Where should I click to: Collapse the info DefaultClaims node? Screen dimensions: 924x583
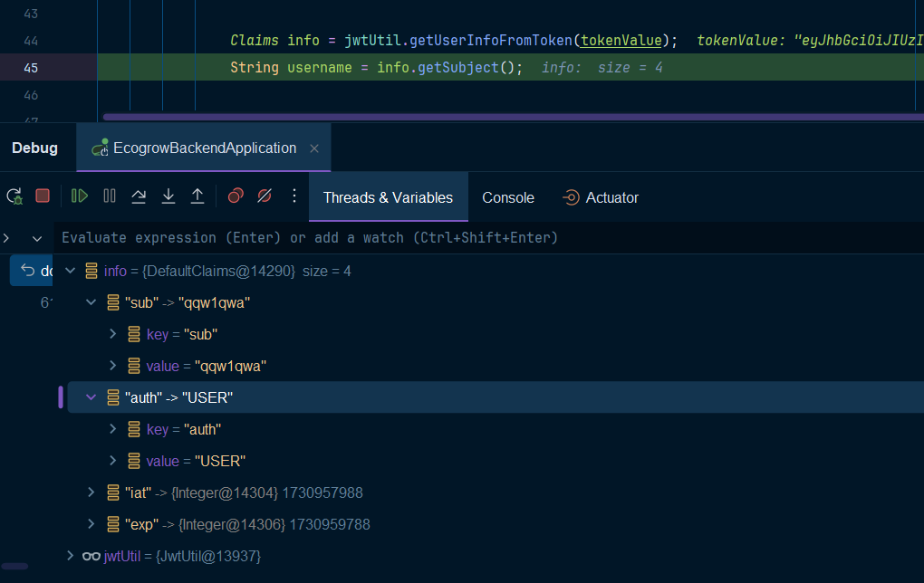coord(70,271)
